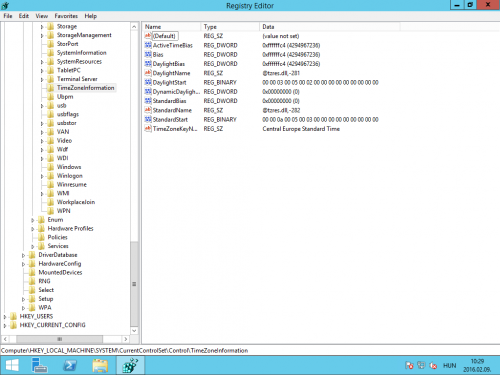Click the StandardBias value icon
The image size is (500, 375).
(148, 101)
